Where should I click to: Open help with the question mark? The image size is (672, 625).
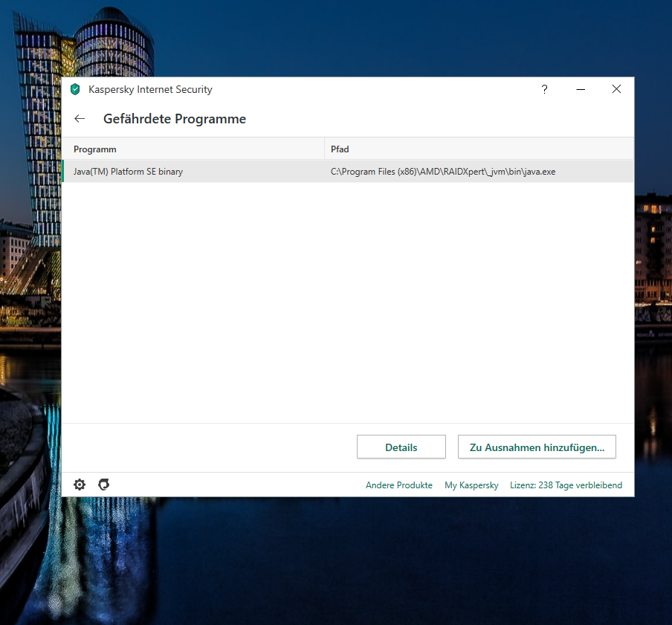tap(544, 89)
